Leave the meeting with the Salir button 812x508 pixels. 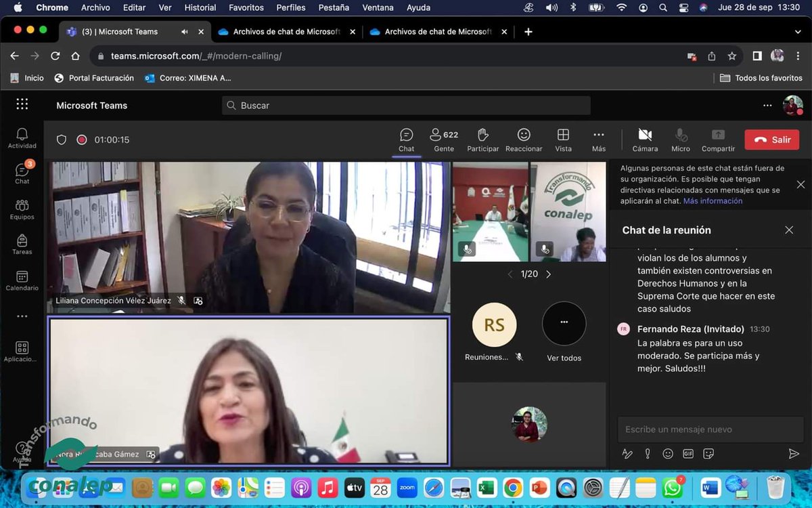[771, 139]
